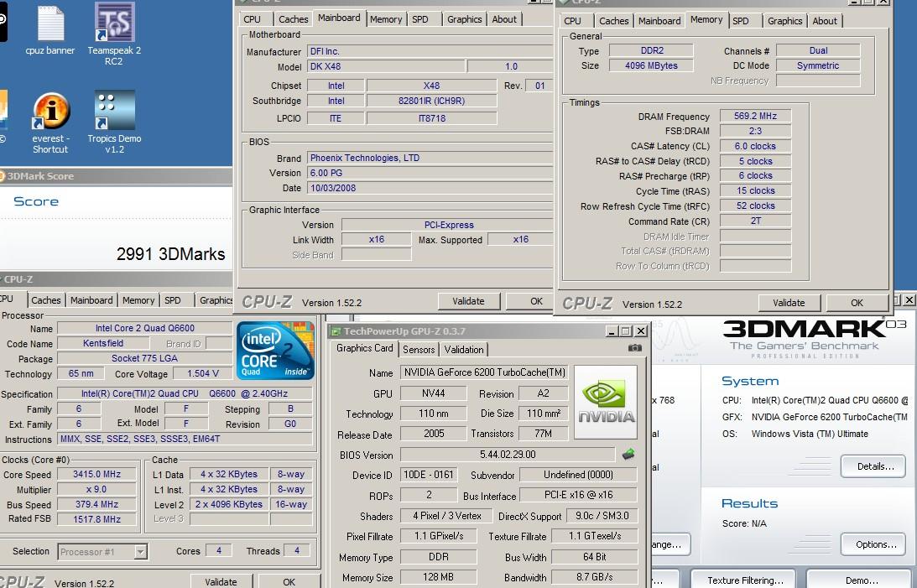Open the cpuz banner desktop file

tap(50, 30)
